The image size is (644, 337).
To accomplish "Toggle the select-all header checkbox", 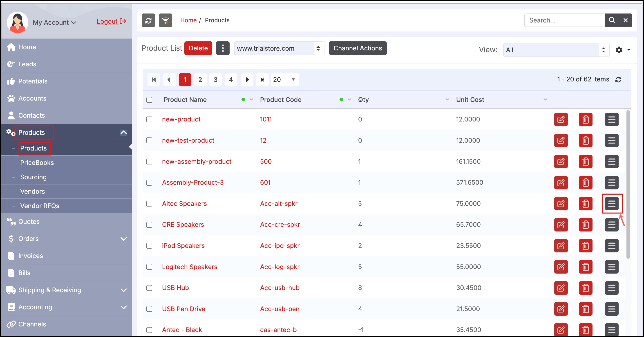I will pyautogui.click(x=149, y=100).
